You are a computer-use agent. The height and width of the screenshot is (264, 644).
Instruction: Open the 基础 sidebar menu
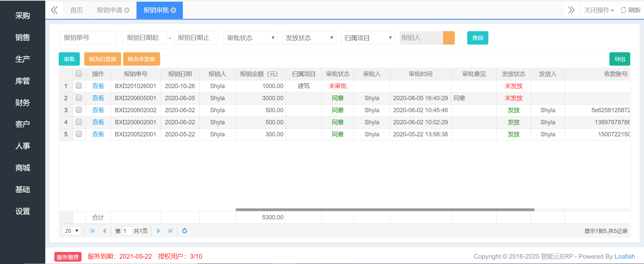tap(22, 190)
